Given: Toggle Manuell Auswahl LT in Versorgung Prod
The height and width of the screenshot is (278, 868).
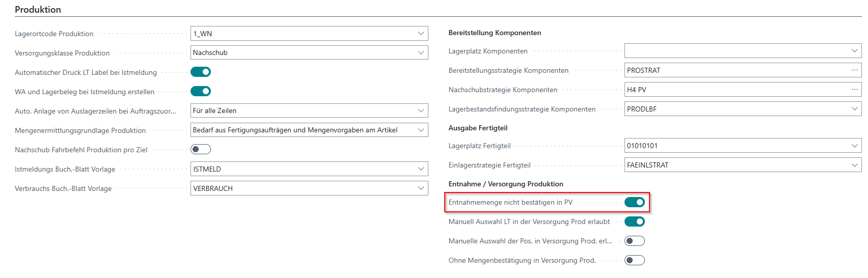Looking at the screenshot, I should [635, 221].
